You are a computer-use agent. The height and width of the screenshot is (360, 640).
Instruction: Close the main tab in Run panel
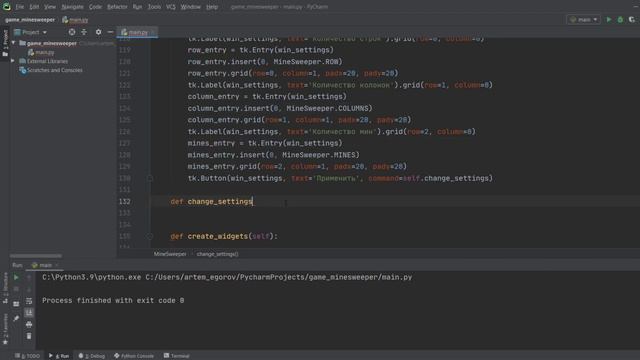(57, 265)
